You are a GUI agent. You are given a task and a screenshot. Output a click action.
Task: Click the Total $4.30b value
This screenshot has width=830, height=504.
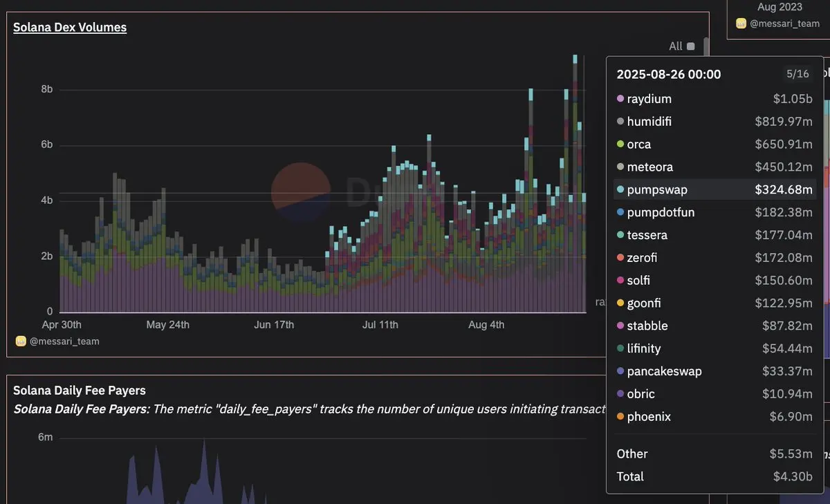click(793, 476)
